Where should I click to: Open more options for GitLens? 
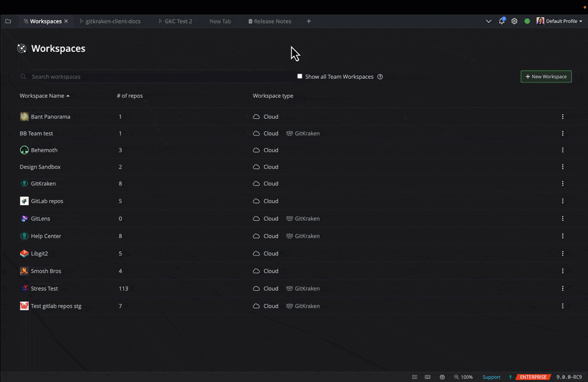[563, 218]
